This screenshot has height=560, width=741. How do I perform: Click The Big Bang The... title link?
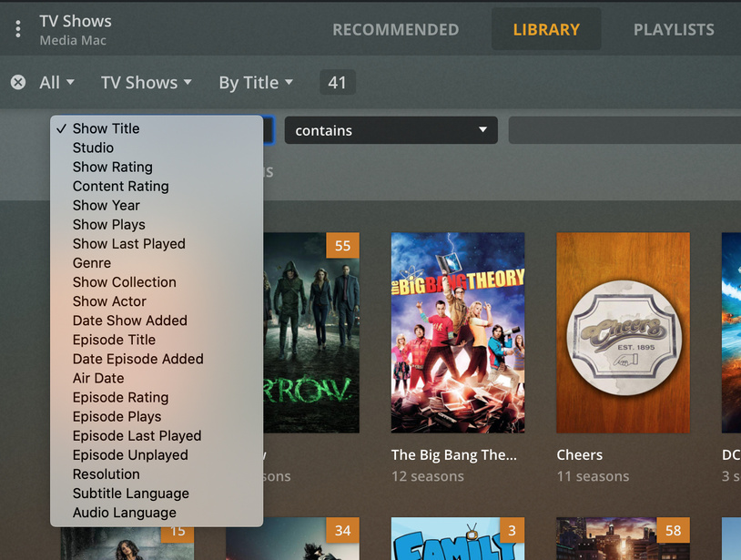[x=454, y=454]
